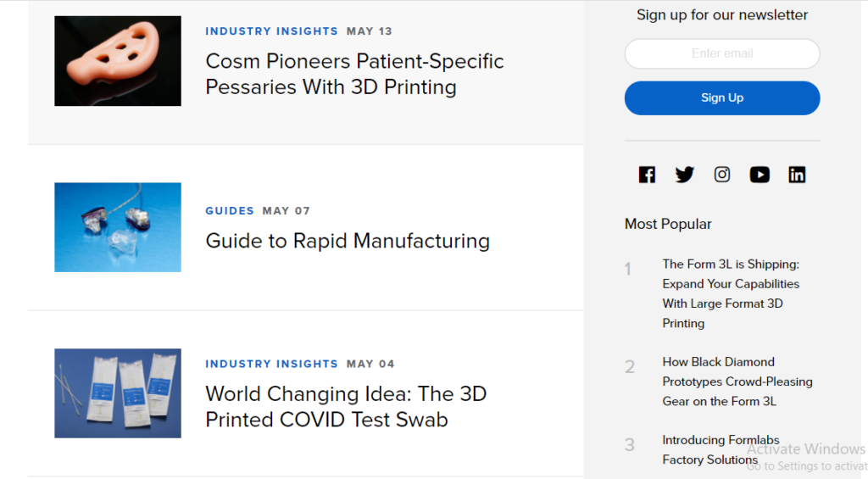Open the Facebook social icon
The image size is (868, 479).
click(647, 175)
